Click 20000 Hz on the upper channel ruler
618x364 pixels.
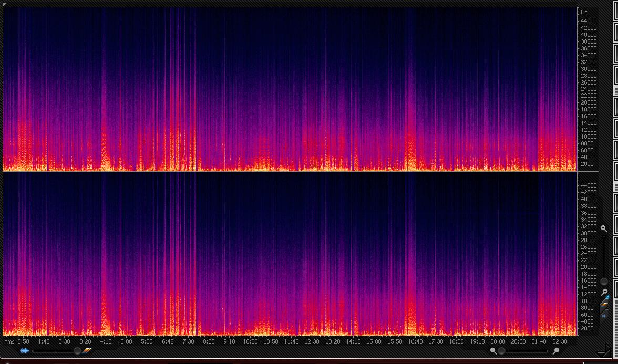tap(588, 103)
